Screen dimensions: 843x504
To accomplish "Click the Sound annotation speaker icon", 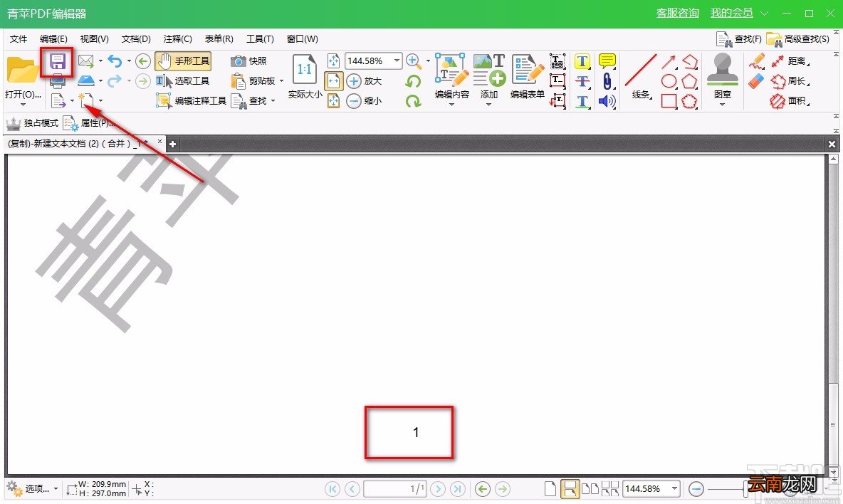I will pyautogui.click(x=607, y=101).
